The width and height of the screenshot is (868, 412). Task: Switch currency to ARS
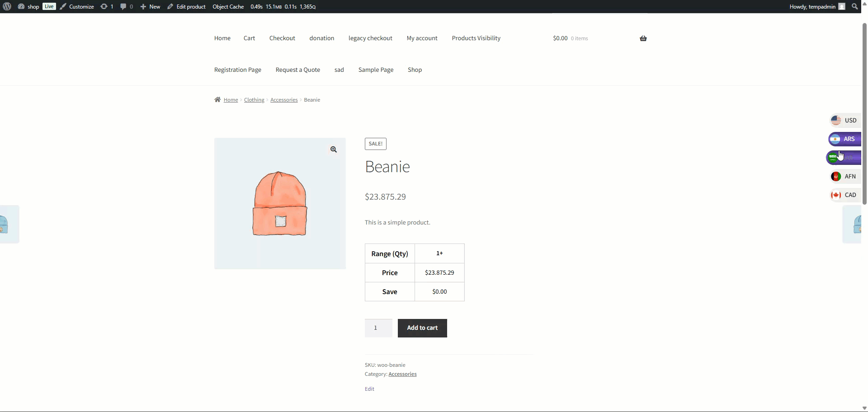pyautogui.click(x=844, y=139)
